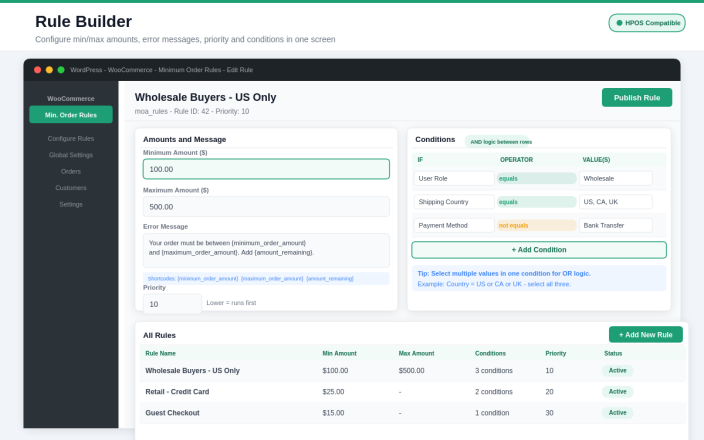Open the Shipping Country condition dropdown

[x=454, y=202]
